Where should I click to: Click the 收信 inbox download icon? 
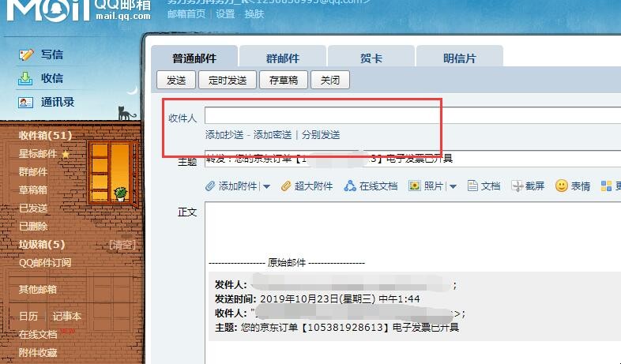click(26, 78)
